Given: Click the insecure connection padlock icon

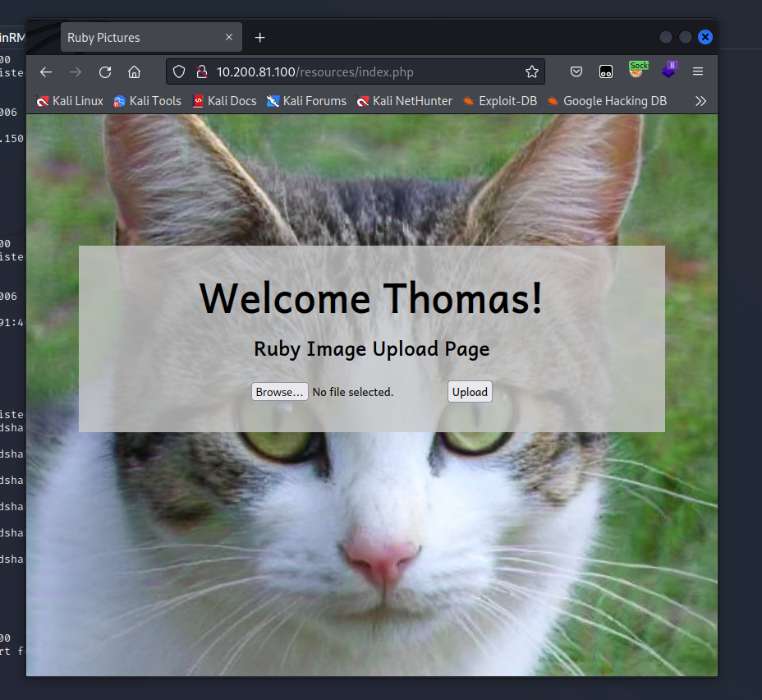Looking at the screenshot, I should click(202, 72).
